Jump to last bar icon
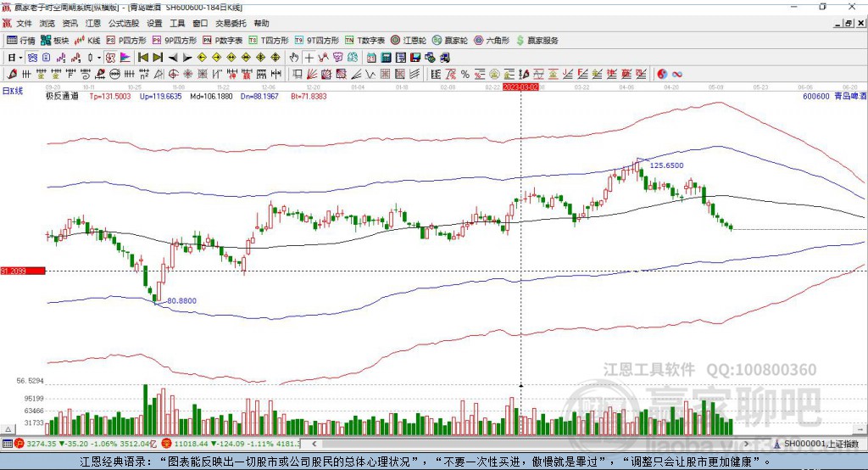The height and width of the screenshot is (470, 868). coord(158,58)
